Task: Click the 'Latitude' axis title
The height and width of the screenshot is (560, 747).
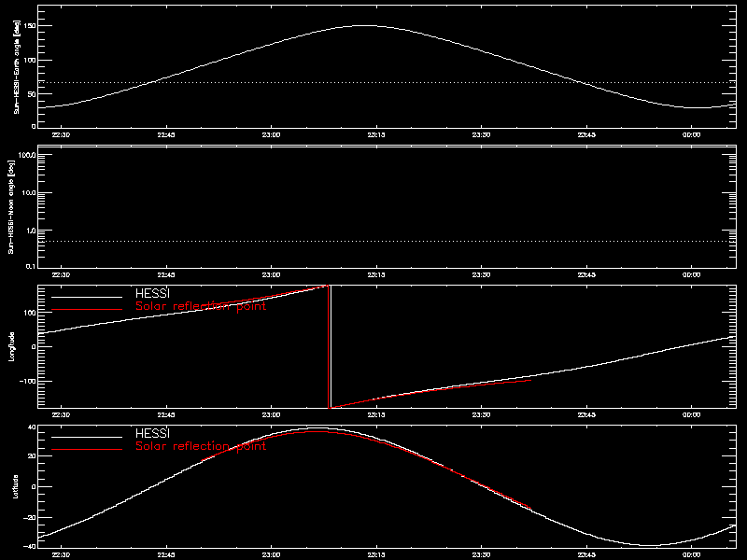Action: [x=16, y=486]
